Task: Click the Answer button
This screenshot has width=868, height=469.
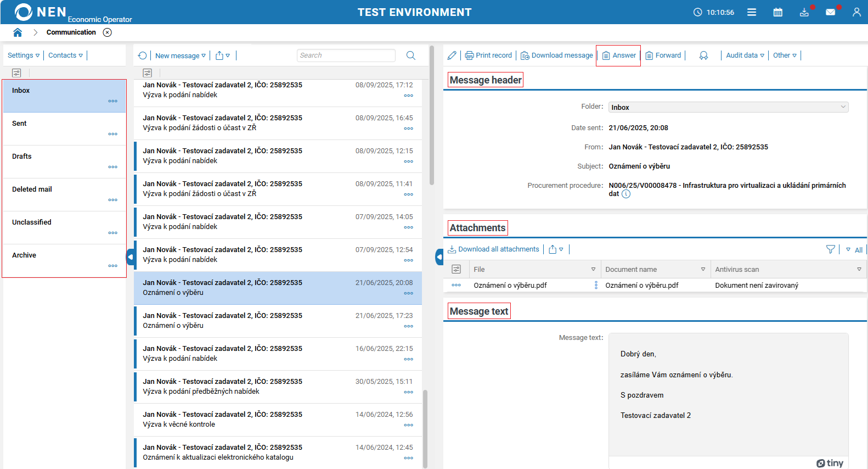Action: coord(619,55)
